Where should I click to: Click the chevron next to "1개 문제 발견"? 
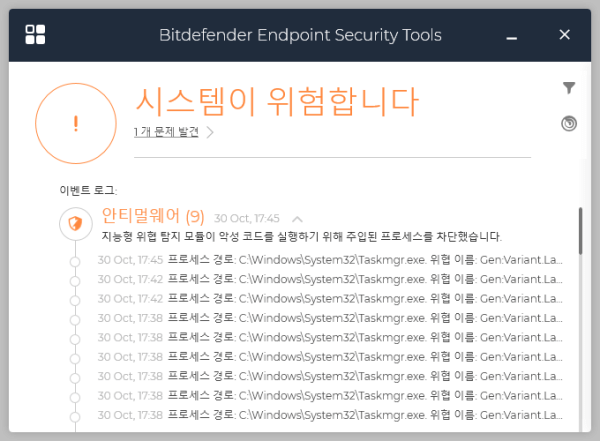point(210,131)
